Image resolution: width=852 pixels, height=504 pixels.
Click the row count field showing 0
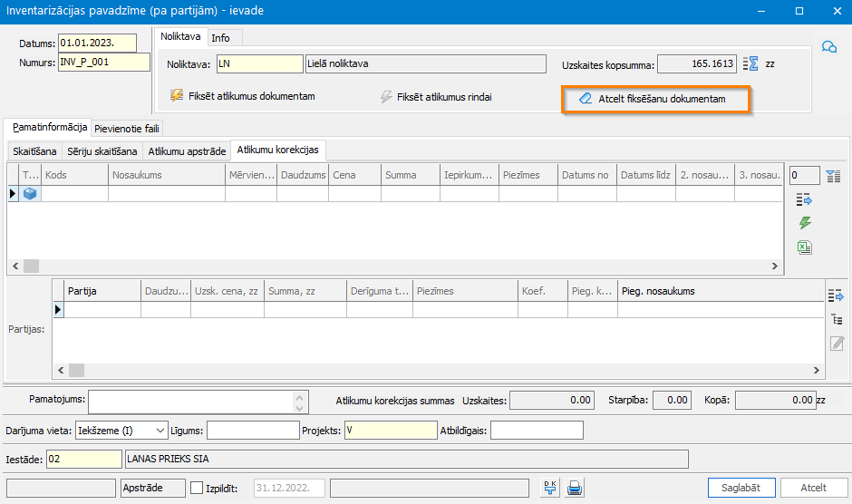804,175
